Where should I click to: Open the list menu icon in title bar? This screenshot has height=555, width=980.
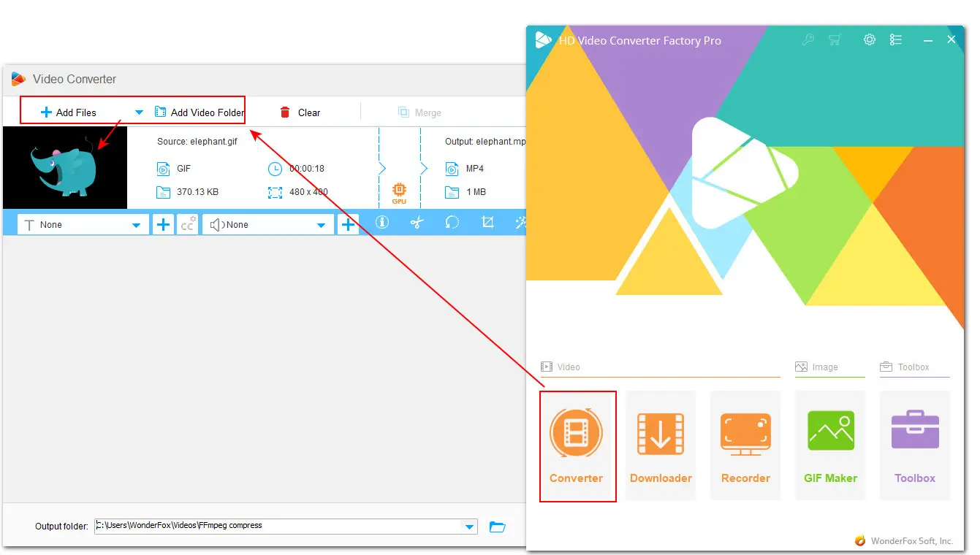896,40
